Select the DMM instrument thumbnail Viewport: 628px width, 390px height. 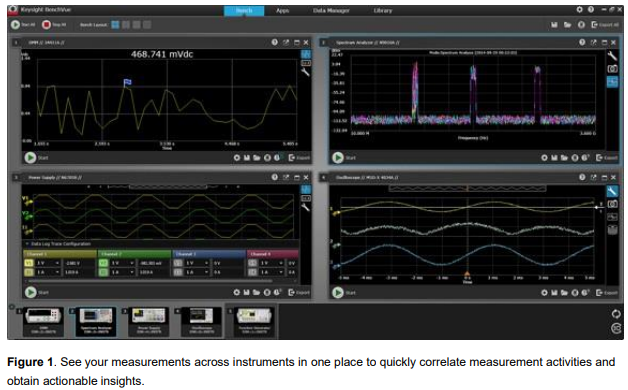43,321
